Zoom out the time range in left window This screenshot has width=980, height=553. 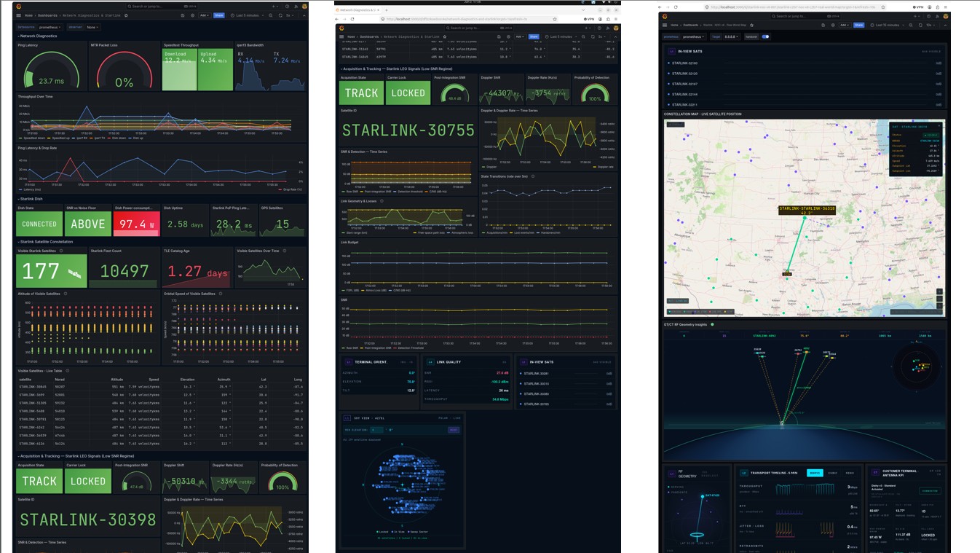[271, 15]
